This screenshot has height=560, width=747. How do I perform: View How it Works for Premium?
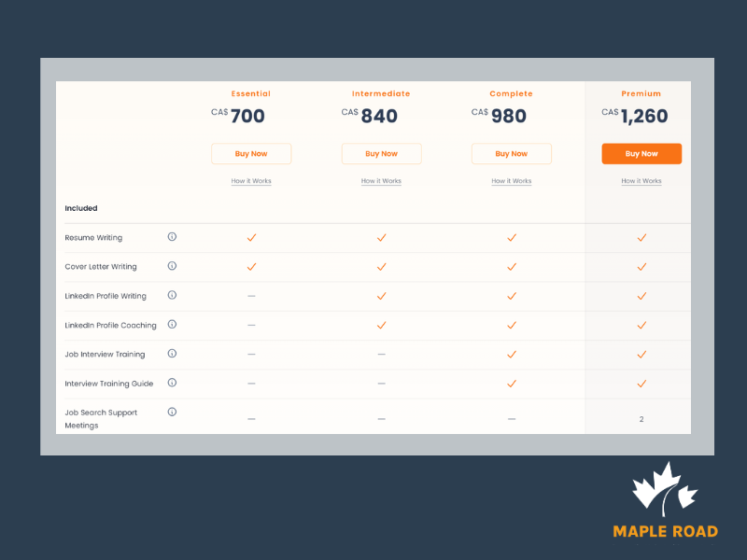pos(641,181)
